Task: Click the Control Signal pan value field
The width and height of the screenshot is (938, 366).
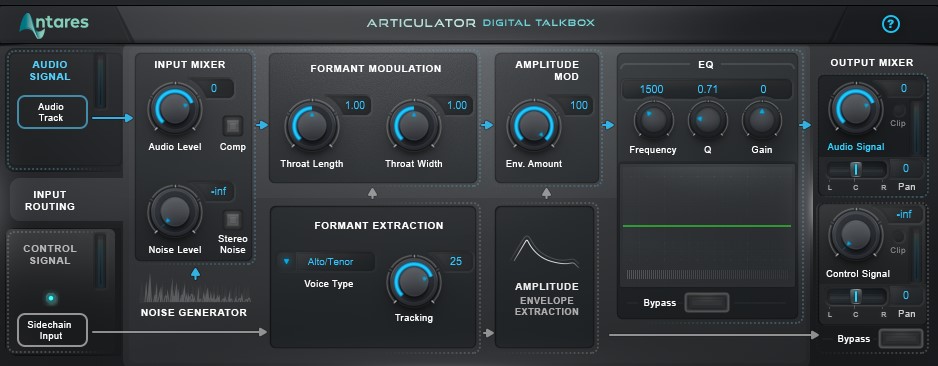Action: click(906, 295)
